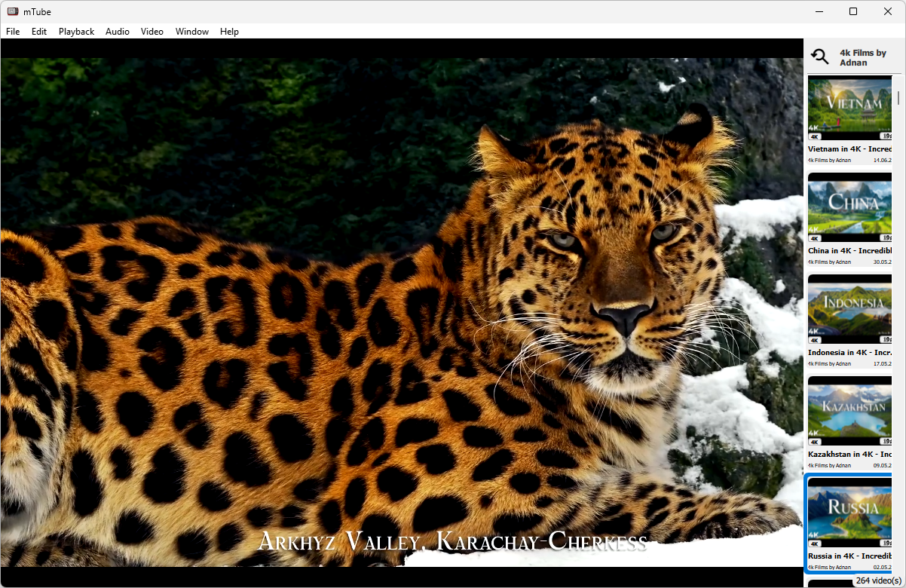
Task: Open the Edit menu
Action: 39,32
